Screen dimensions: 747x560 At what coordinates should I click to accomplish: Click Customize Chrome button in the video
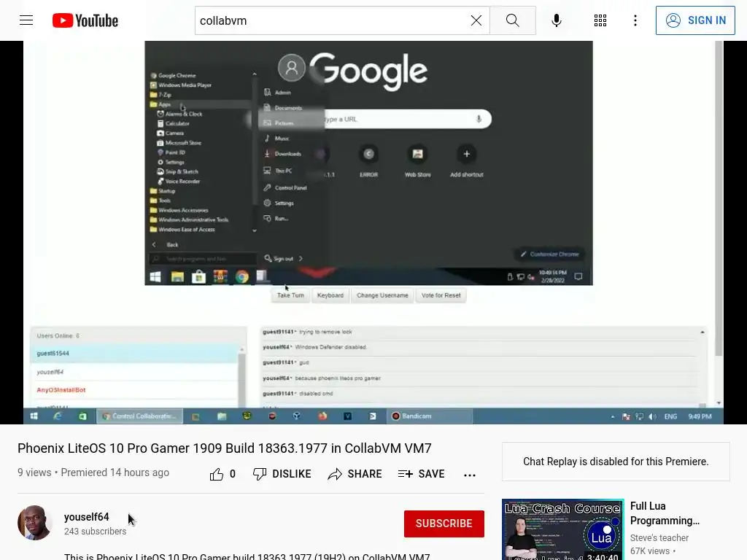point(550,254)
